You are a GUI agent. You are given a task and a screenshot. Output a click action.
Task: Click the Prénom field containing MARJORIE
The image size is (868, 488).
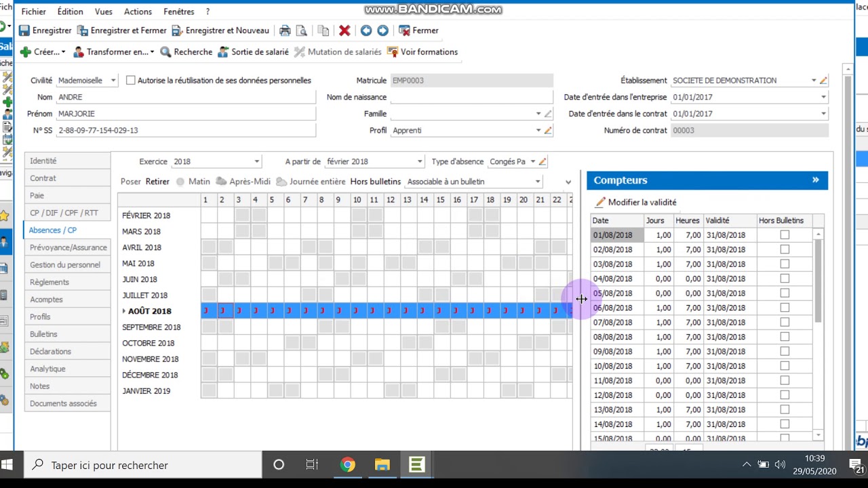tap(186, 114)
